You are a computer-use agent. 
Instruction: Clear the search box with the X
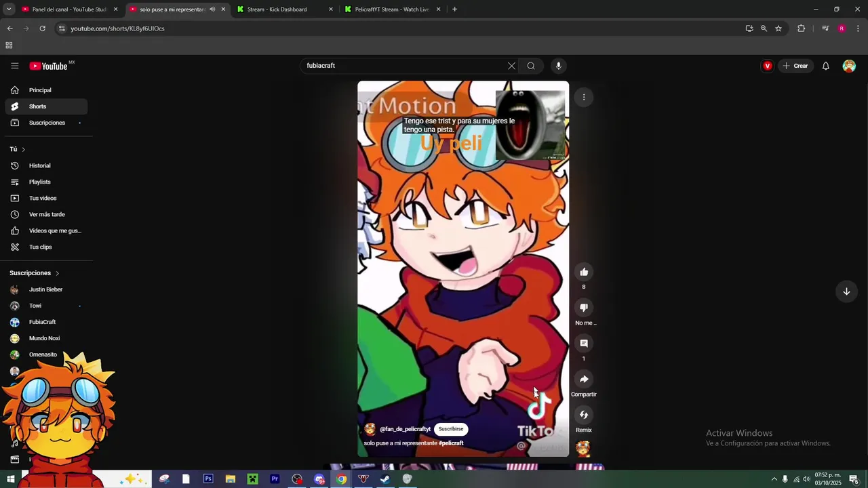pyautogui.click(x=511, y=66)
